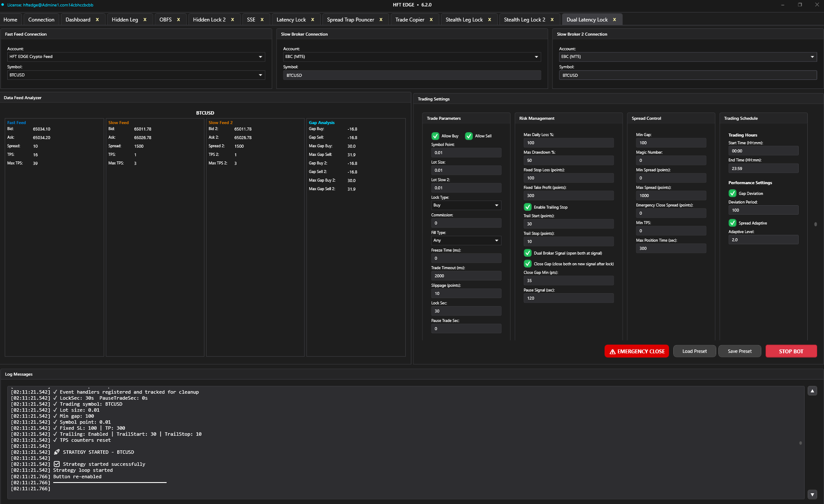Toggle the Allow Sell checkbox
Image resolution: width=824 pixels, height=504 pixels.
[468, 136]
